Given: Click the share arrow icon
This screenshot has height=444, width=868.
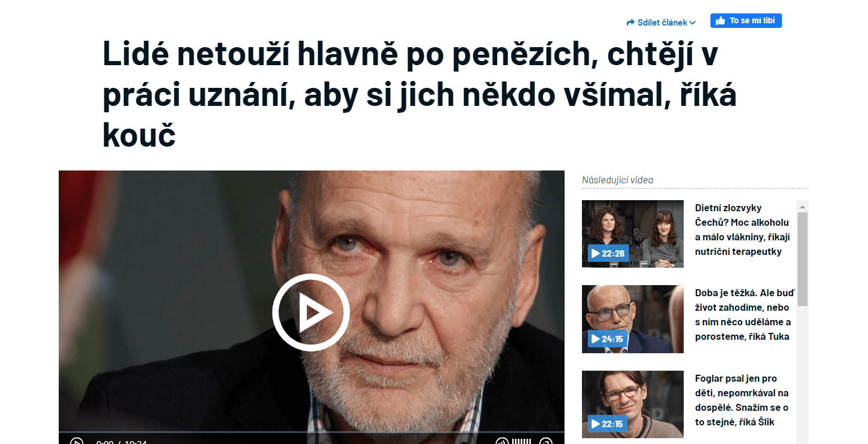Looking at the screenshot, I should pos(630,23).
